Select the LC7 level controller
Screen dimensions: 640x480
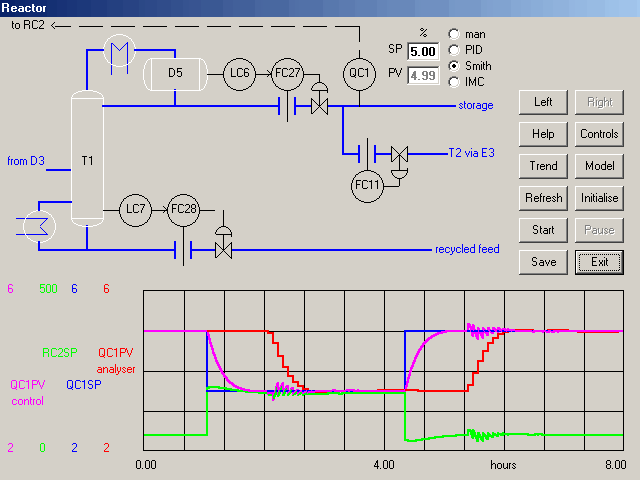[x=136, y=209]
